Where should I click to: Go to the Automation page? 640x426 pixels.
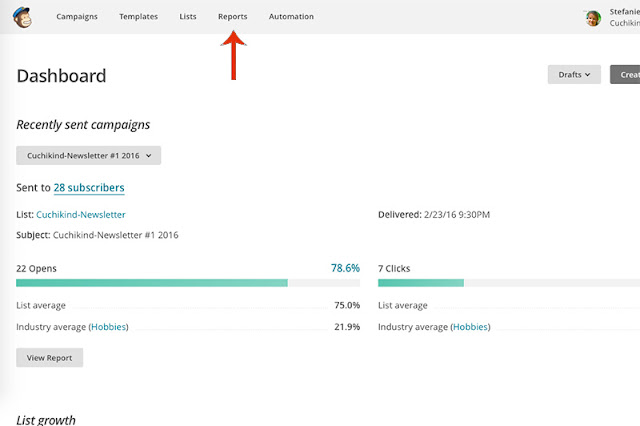(x=291, y=17)
